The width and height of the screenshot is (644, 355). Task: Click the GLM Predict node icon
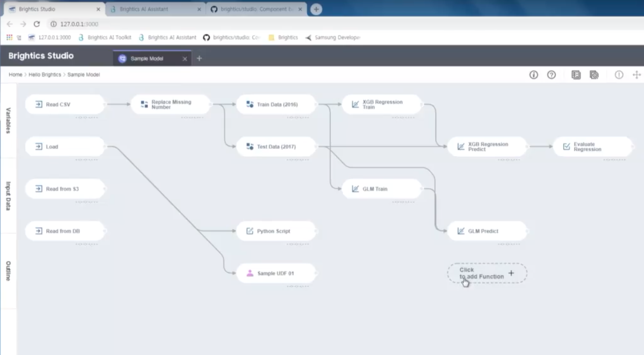click(461, 231)
